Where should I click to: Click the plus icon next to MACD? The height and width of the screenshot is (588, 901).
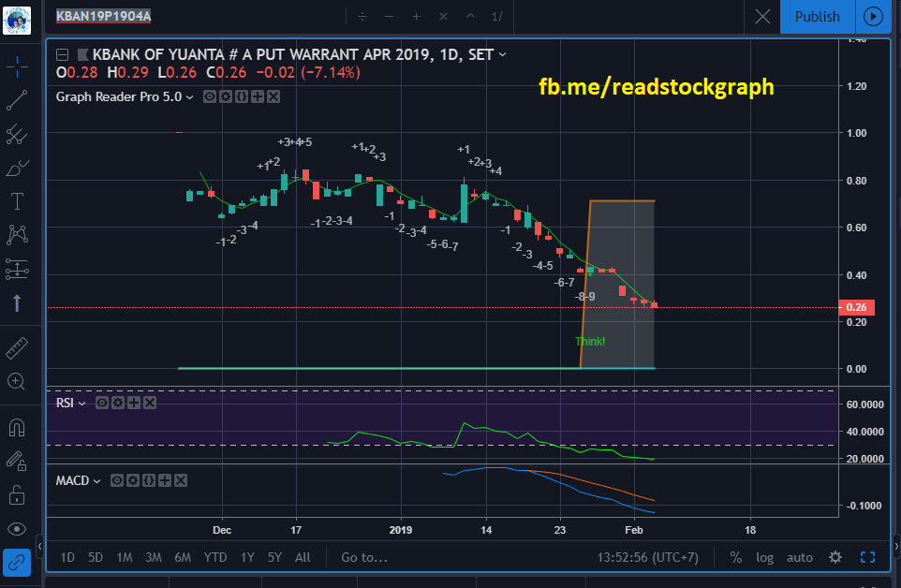click(x=164, y=480)
